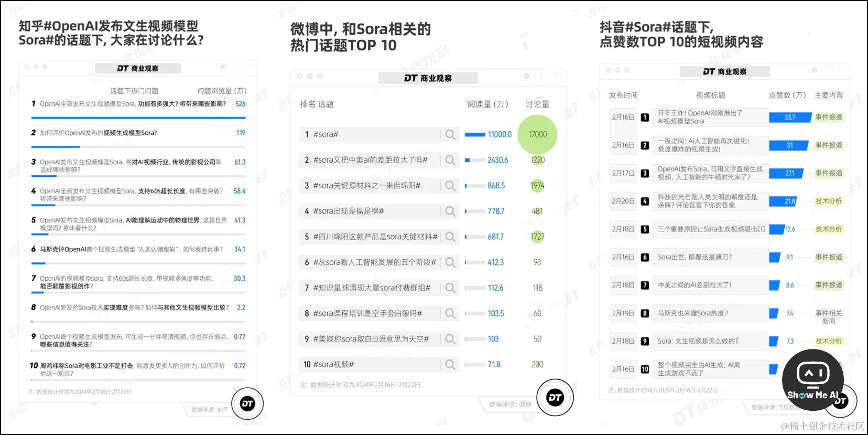Click the DT 商业观察 header in the Zhihu panel

point(138,69)
